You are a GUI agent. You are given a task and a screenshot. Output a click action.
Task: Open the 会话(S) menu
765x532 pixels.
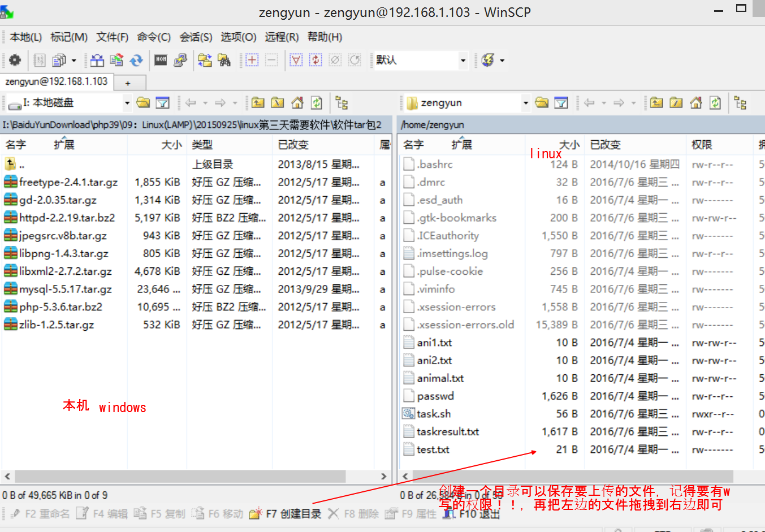[x=196, y=37]
